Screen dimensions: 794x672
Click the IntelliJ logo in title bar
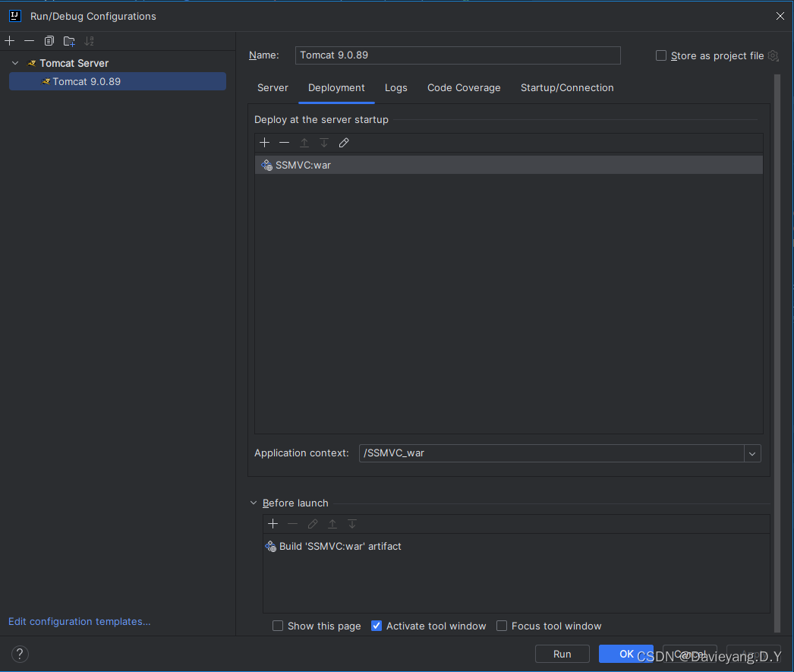(15, 16)
